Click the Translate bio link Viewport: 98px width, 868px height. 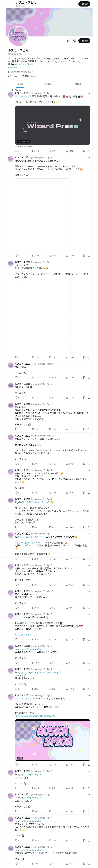pyautogui.click(x=14, y=67)
